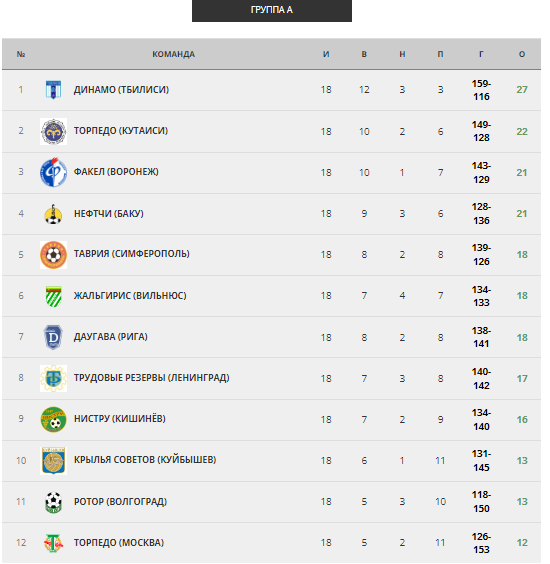Click the Fakel Voronezh club logo
The width and height of the screenshot is (550, 564).
(x=53, y=173)
